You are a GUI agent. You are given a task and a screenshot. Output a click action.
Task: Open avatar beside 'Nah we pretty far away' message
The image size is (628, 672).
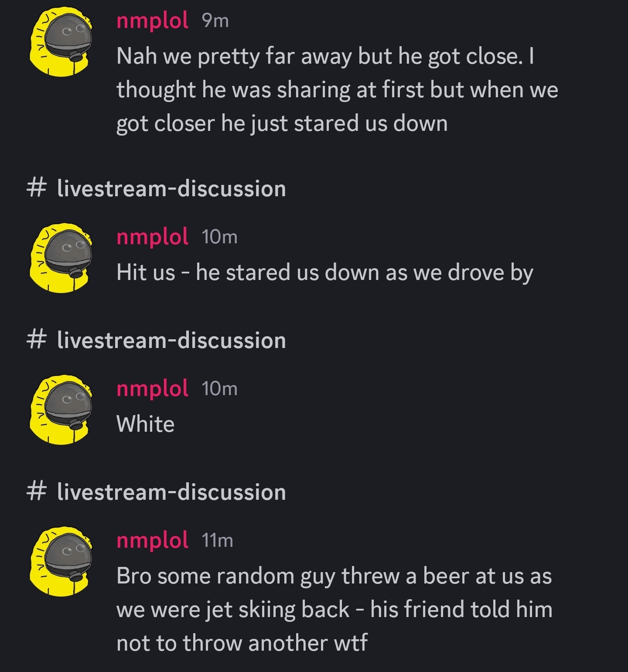tap(61, 41)
